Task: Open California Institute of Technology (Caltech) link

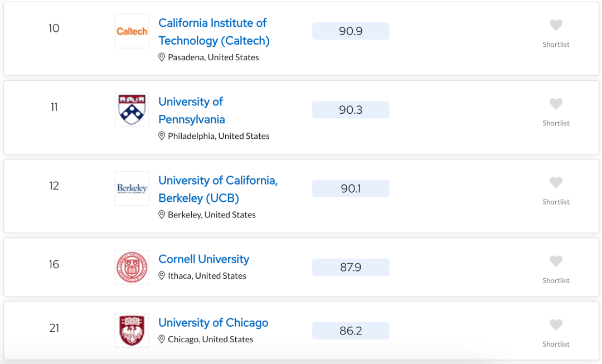Action: click(214, 31)
